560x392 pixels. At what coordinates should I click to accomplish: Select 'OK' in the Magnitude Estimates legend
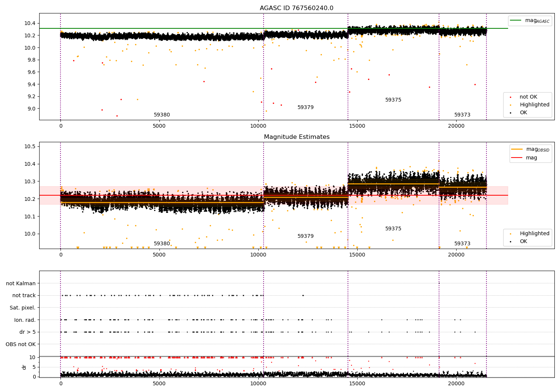point(523,242)
